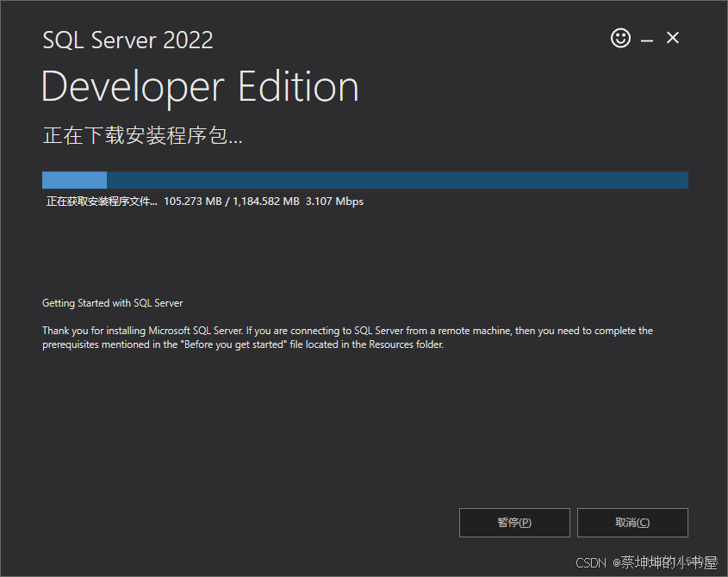Cancel installation with 取消(C) button
The image size is (728, 577).
click(632, 523)
